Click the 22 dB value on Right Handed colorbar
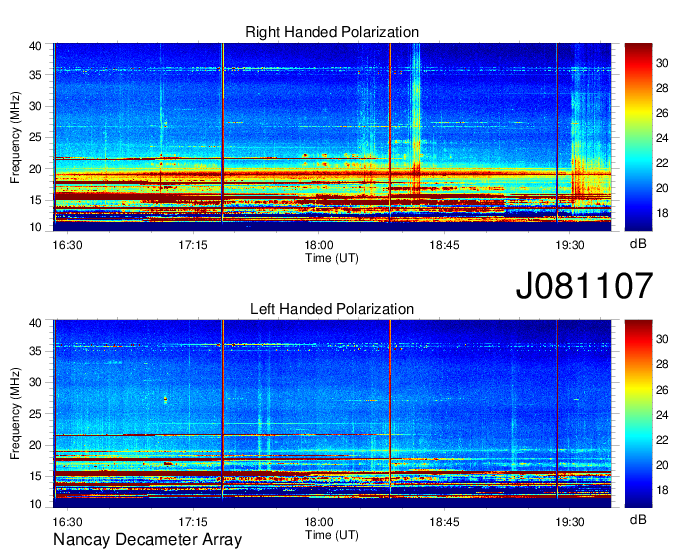680x552 pixels. (662, 163)
